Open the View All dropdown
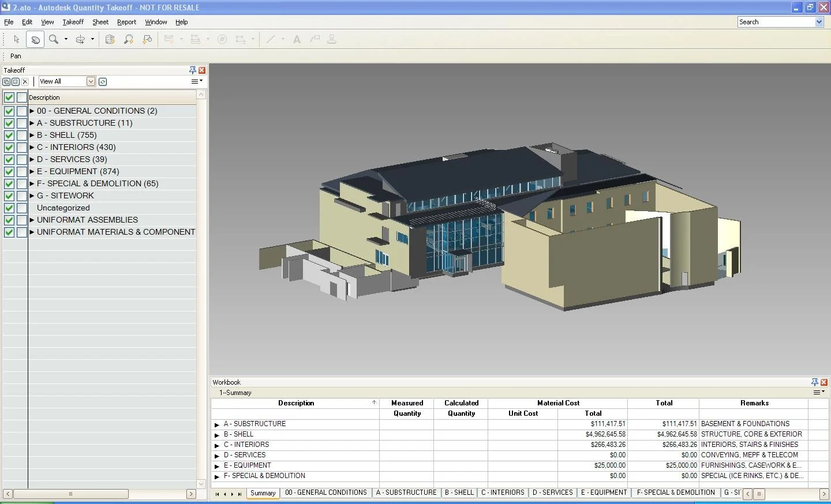 coord(91,81)
